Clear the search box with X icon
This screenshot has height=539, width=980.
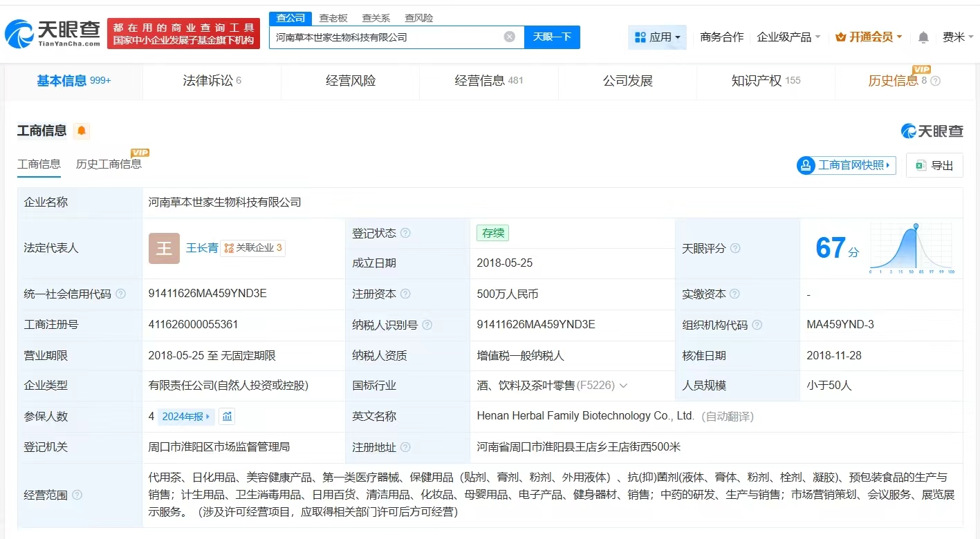pyautogui.click(x=510, y=37)
